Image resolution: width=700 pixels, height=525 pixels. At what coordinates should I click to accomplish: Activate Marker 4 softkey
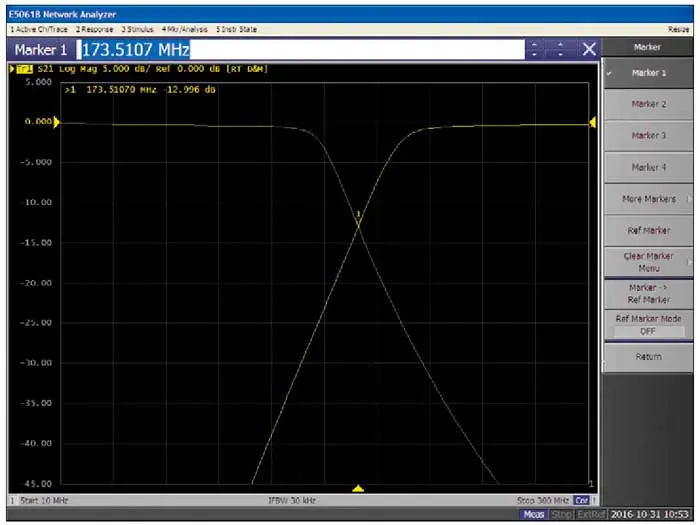(648, 167)
